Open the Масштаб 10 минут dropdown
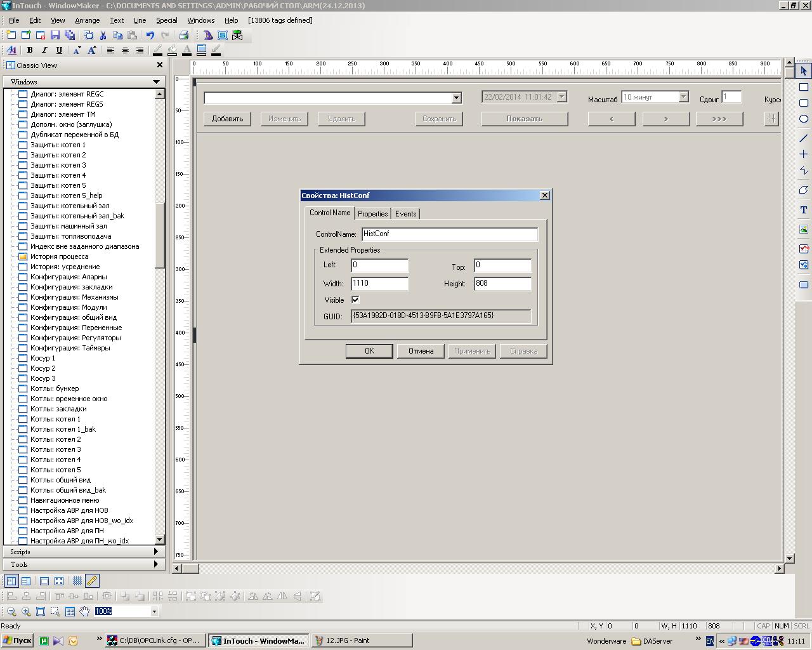The height and width of the screenshot is (650, 812). (x=683, y=97)
